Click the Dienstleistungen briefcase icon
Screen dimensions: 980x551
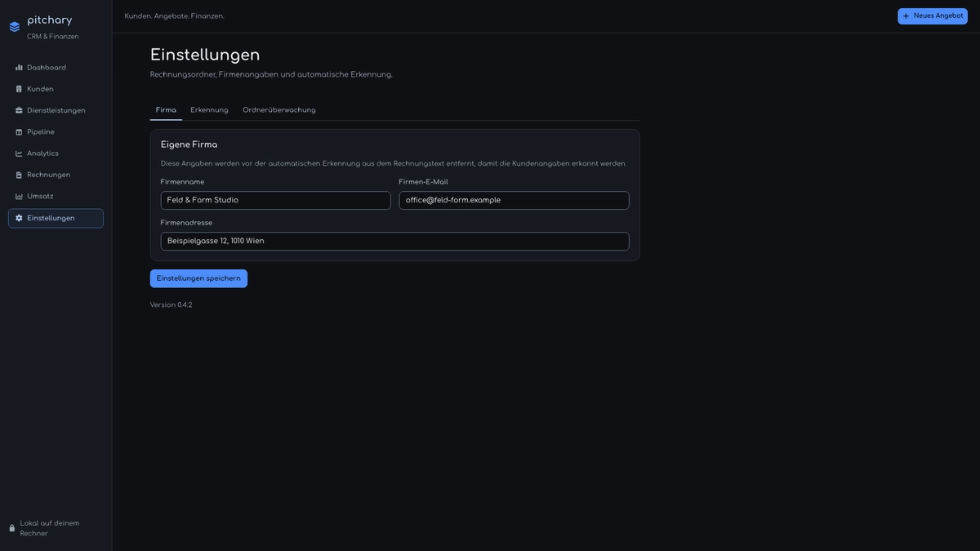[19, 111]
